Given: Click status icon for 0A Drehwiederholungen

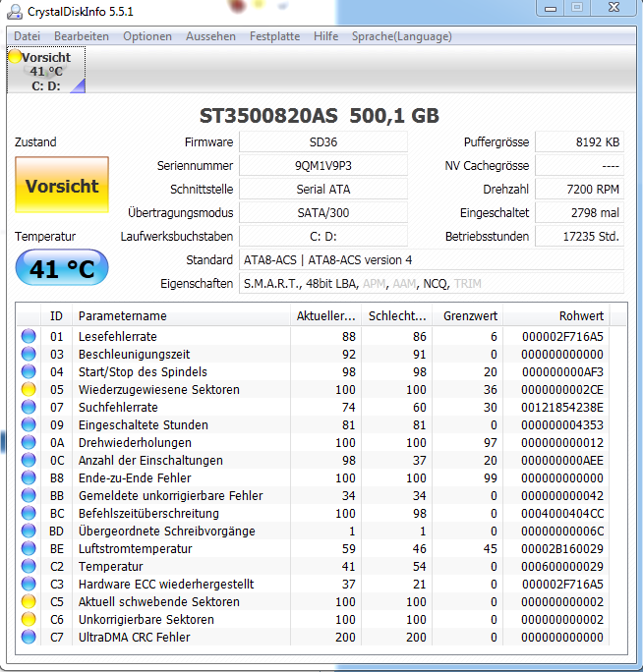Looking at the screenshot, I should pyautogui.click(x=29, y=442).
